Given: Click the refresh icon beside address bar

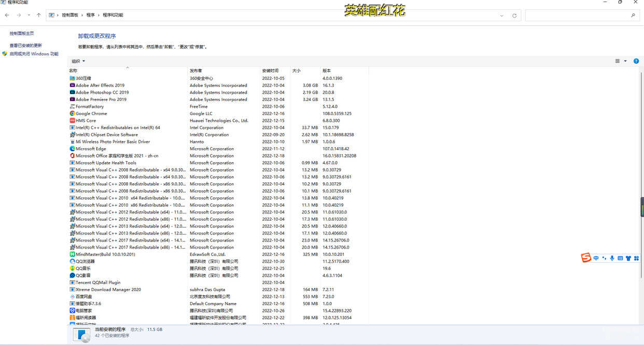Looking at the screenshot, I should (514, 16).
